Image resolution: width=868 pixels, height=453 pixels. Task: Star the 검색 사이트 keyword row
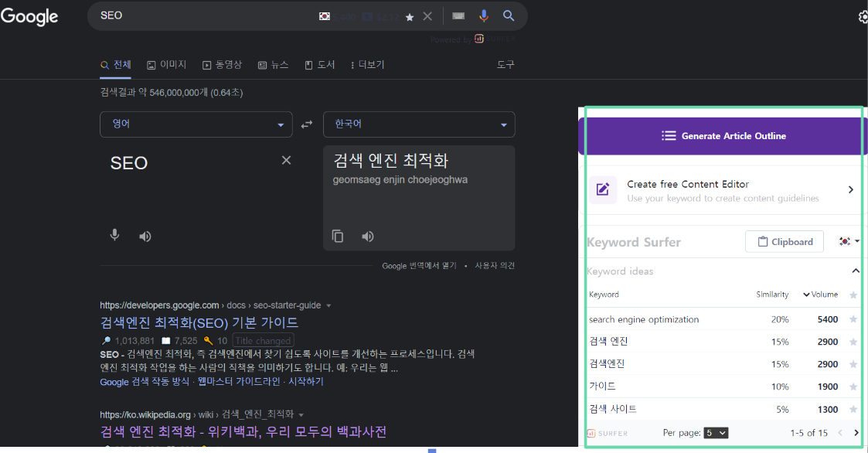pyautogui.click(x=853, y=410)
